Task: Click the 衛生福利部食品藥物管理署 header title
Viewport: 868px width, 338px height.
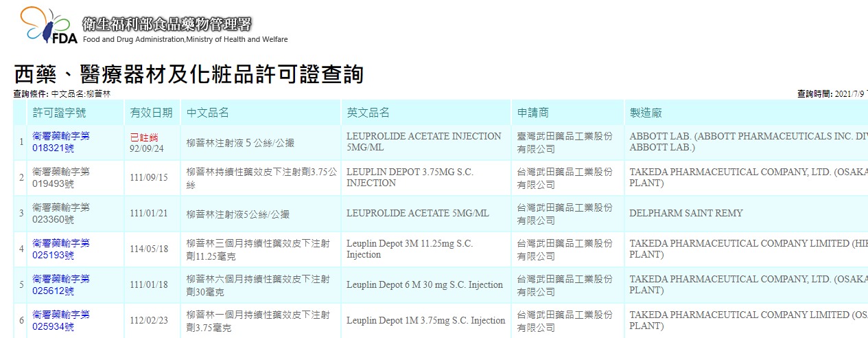Action: click(x=167, y=25)
